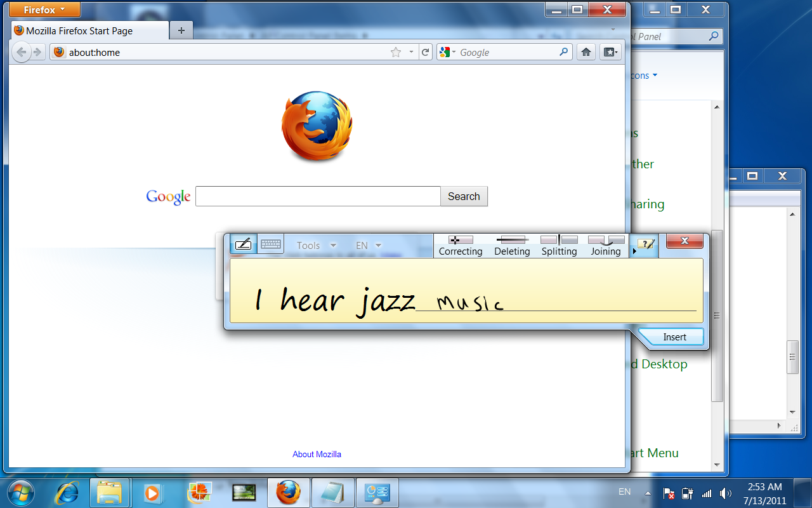Viewport: 812px width, 508px height.
Task: Click the network signal tray icon
Action: pyautogui.click(x=707, y=493)
